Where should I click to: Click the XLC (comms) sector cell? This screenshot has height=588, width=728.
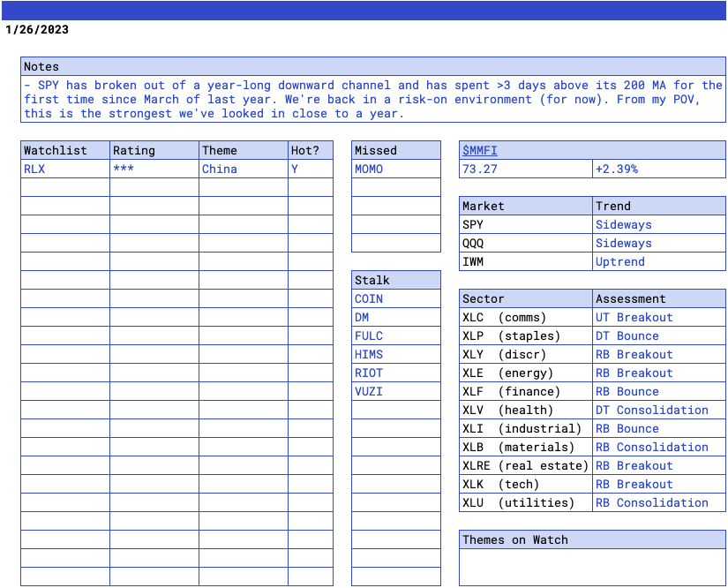pyautogui.click(x=526, y=317)
